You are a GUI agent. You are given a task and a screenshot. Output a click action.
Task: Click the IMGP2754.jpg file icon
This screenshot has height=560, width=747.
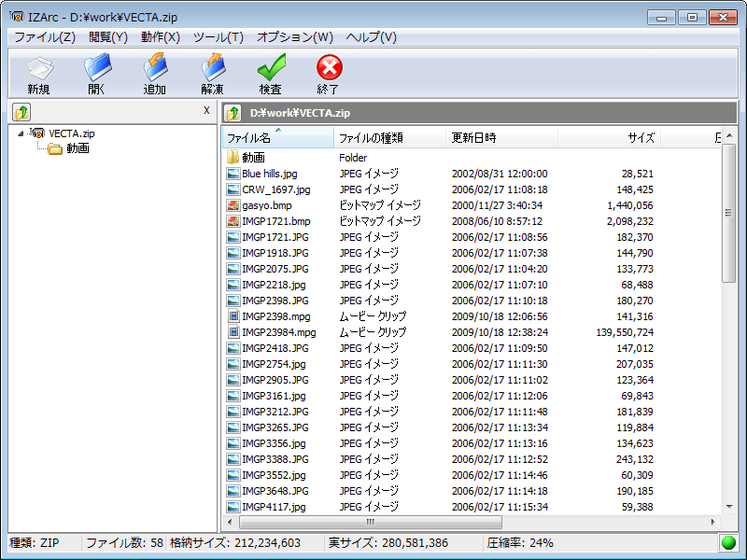(x=233, y=364)
